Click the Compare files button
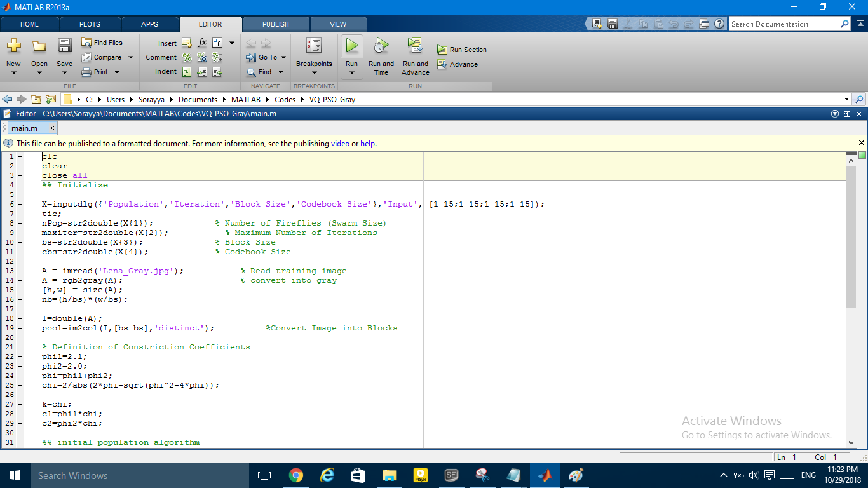This screenshot has width=868, height=488. 102,57
